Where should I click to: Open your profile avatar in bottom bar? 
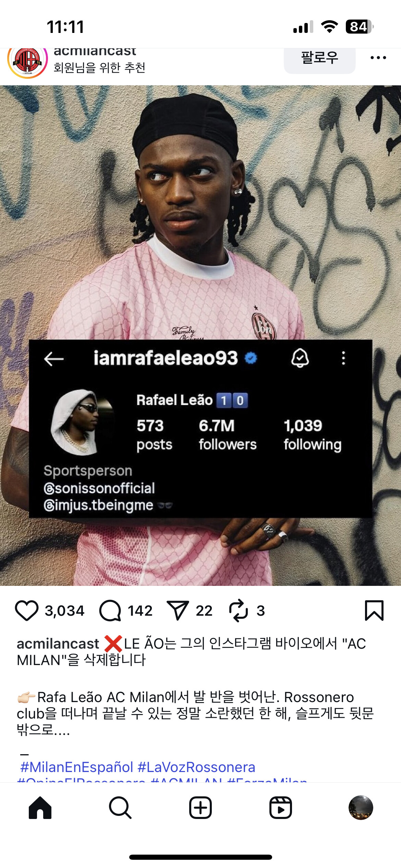pos(361,807)
